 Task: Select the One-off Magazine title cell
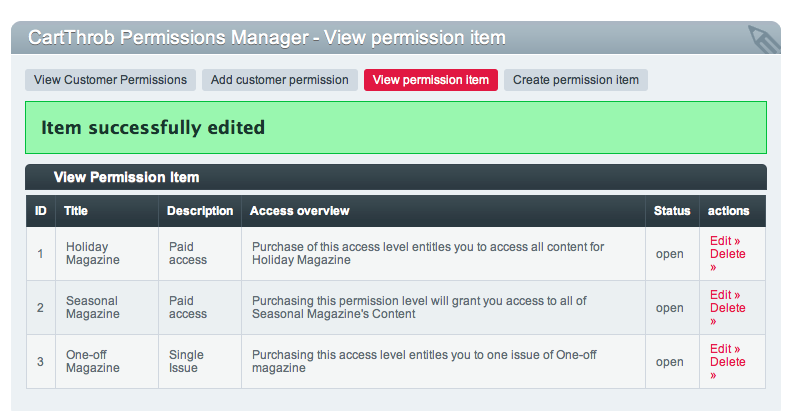point(107,361)
